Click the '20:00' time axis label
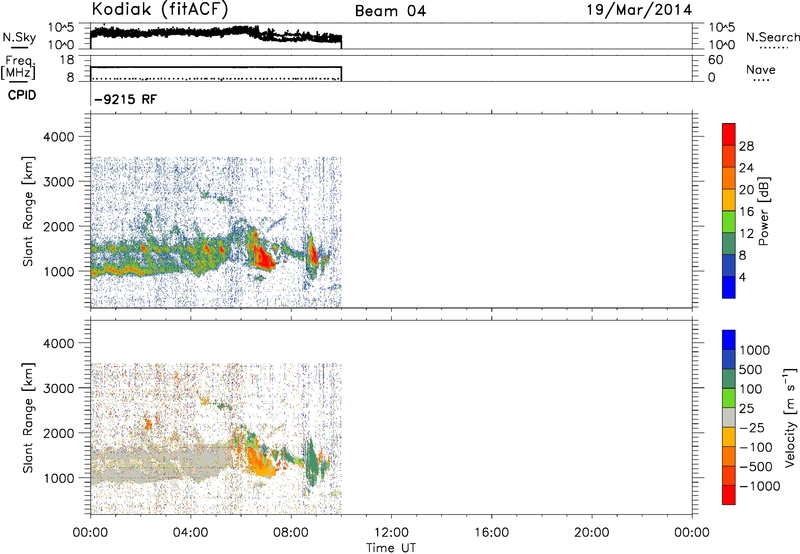The image size is (800, 554). (x=592, y=533)
